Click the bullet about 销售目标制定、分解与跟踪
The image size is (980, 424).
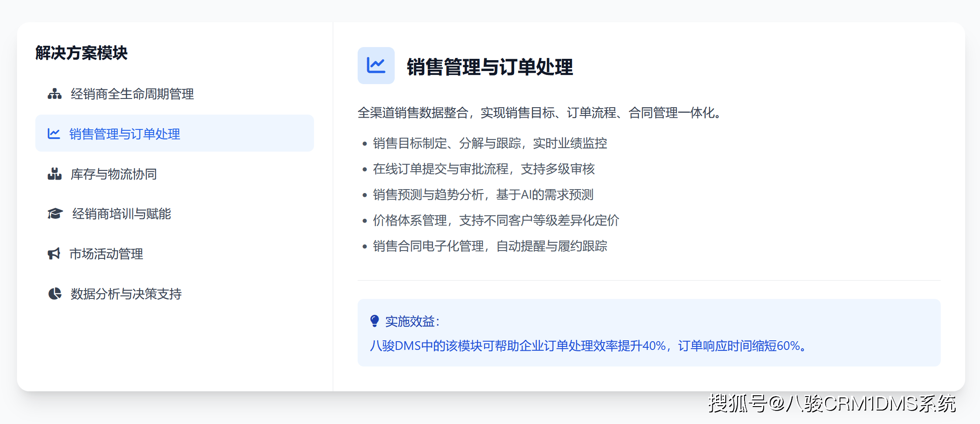pos(490,143)
